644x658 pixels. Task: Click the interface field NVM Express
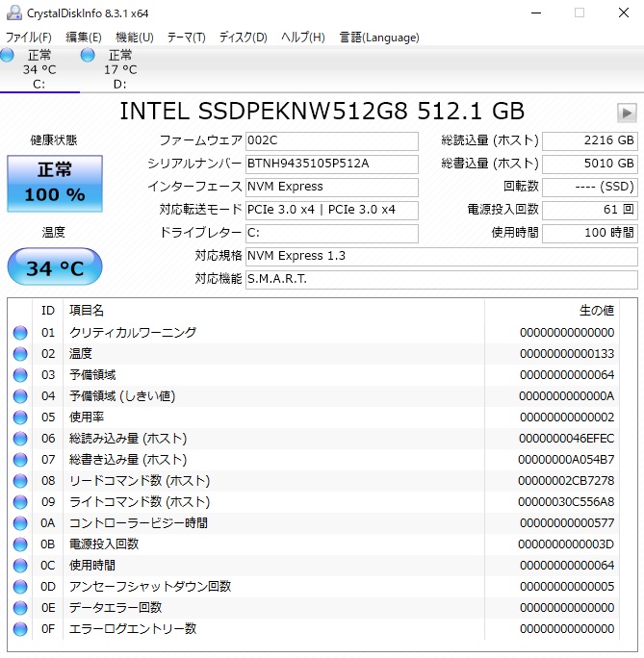click(332, 187)
